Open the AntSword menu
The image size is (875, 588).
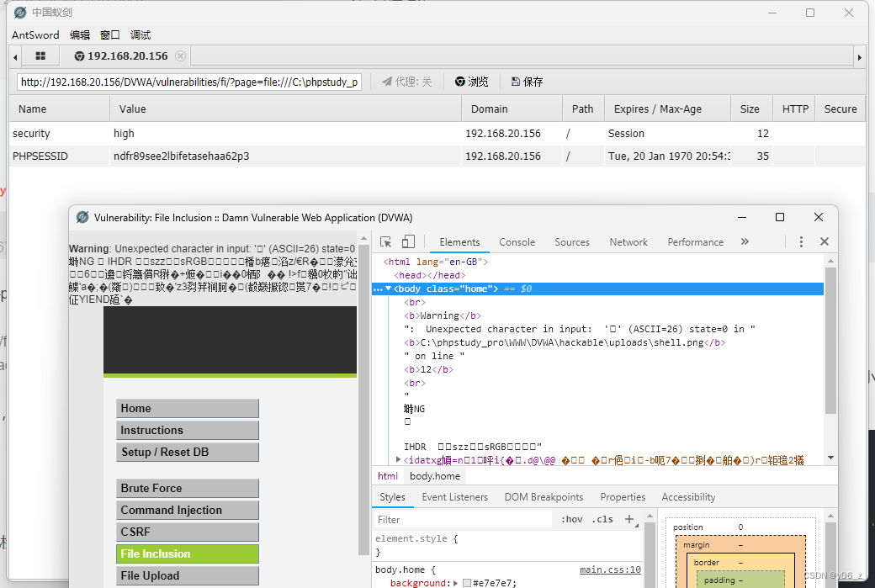35,35
